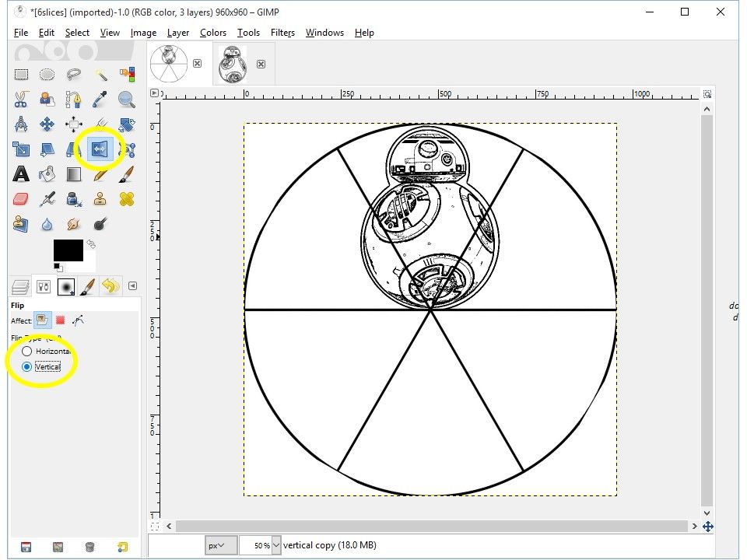This screenshot has width=747, height=560.
Task: Select the Rectangle Select tool
Action: (21, 75)
